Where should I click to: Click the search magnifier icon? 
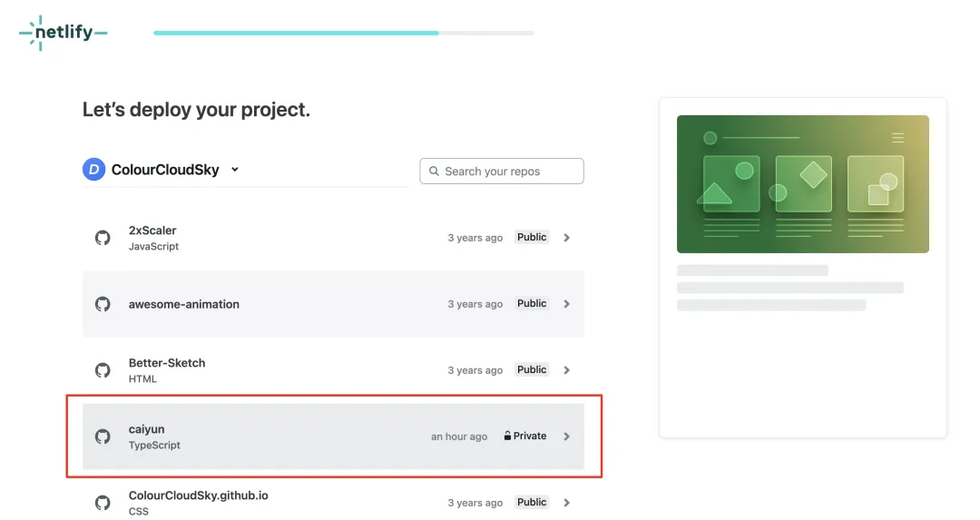[434, 172]
